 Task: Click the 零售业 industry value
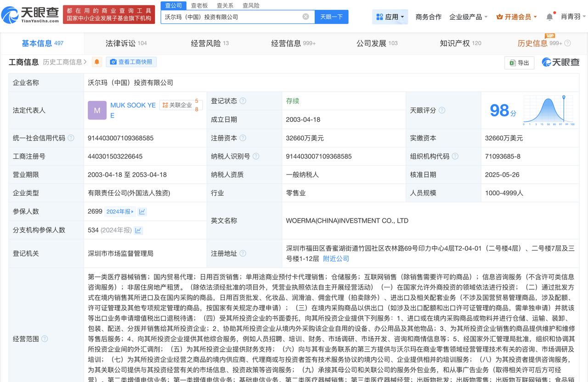[x=295, y=193]
